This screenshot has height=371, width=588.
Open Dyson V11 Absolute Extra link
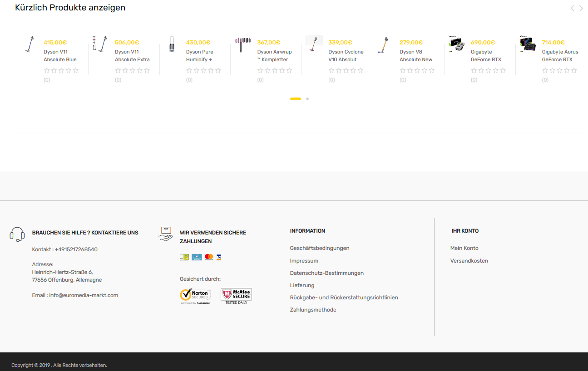pos(132,56)
